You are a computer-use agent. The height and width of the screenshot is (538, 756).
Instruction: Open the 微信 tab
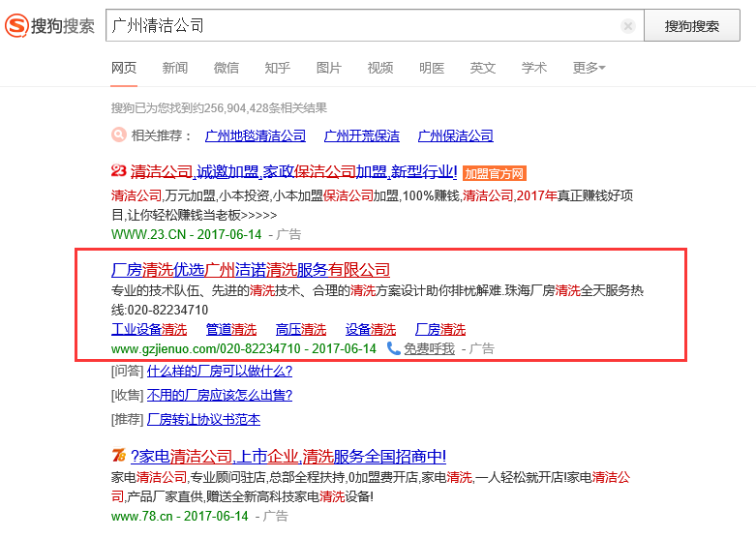click(x=227, y=68)
